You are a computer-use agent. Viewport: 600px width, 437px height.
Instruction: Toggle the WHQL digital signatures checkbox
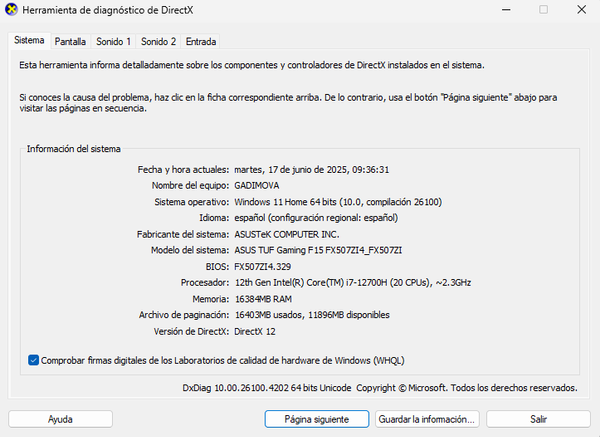click(x=33, y=360)
